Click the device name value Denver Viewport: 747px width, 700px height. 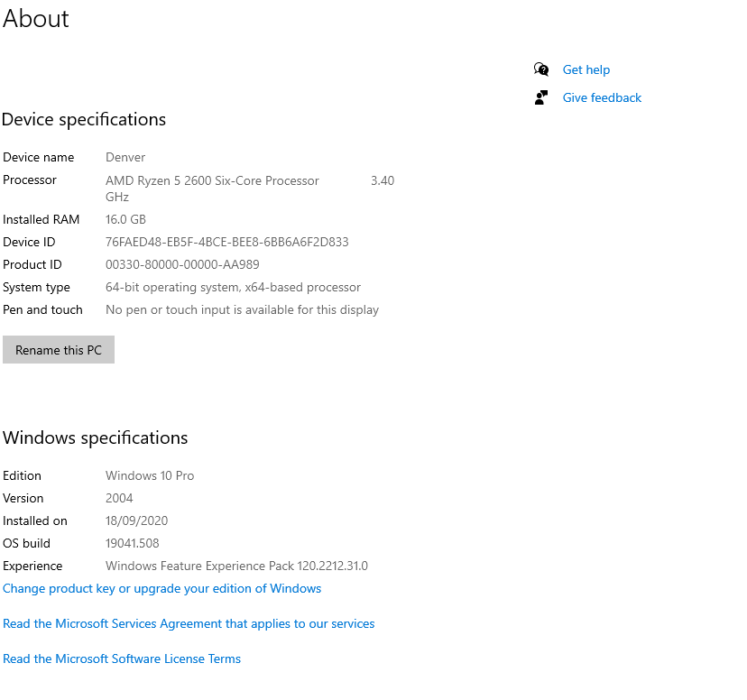[125, 157]
